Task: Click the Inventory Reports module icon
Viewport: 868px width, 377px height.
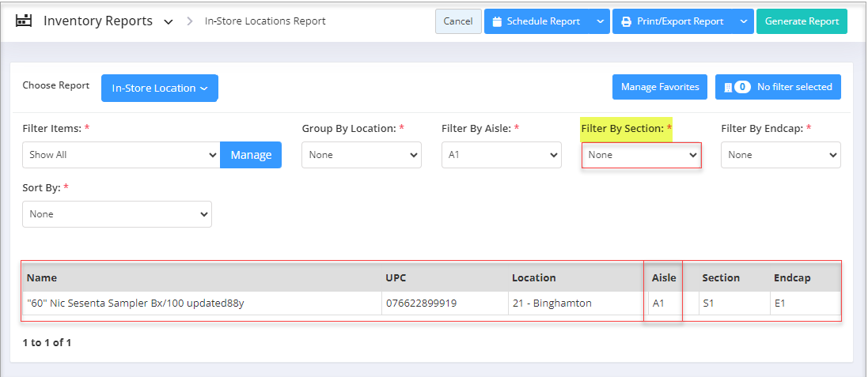Action: click(x=23, y=21)
